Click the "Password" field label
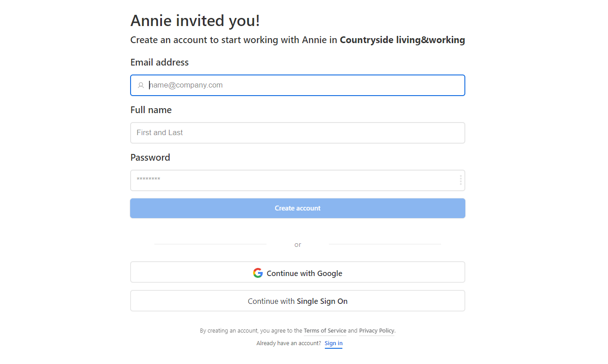 [x=150, y=158]
